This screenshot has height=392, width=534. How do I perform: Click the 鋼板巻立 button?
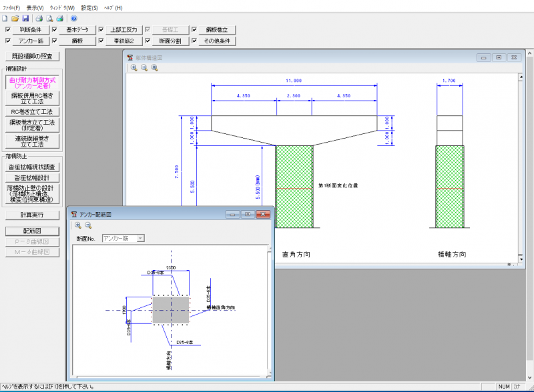[x=217, y=30]
